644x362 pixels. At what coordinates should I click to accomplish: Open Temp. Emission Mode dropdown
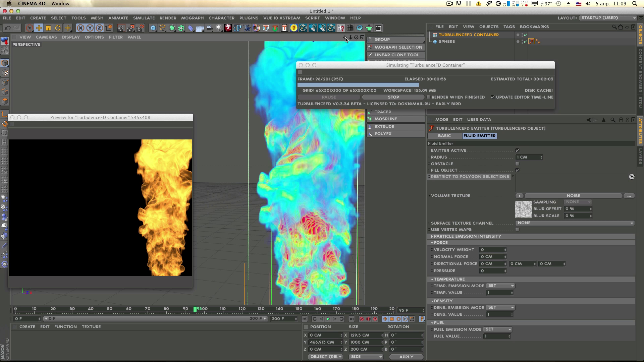tap(500, 286)
